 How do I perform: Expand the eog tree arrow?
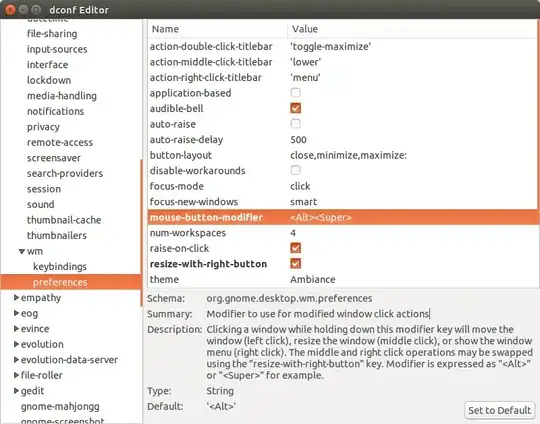(x=16, y=313)
